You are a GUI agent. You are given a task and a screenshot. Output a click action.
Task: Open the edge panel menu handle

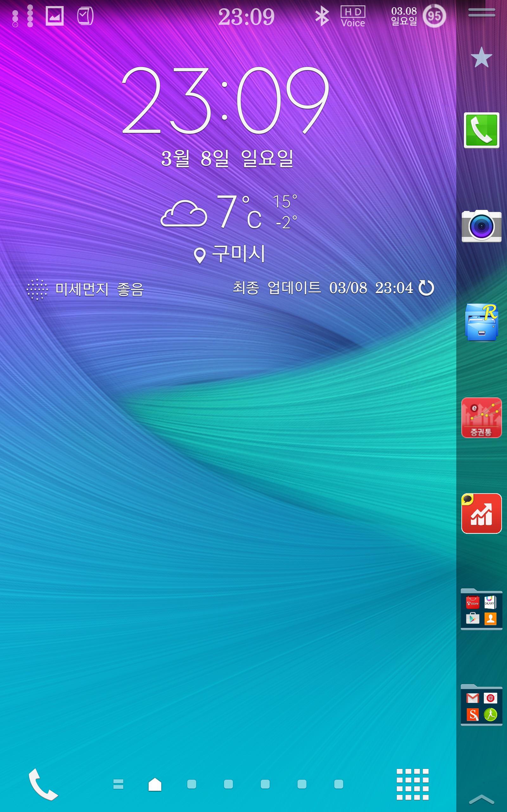pyautogui.click(x=481, y=12)
